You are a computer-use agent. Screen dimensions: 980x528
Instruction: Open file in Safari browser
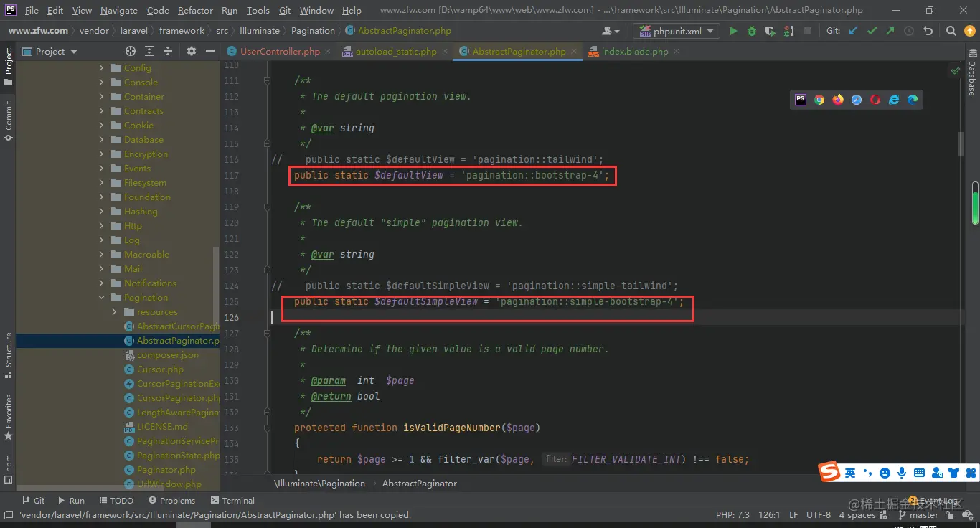coord(857,100)
